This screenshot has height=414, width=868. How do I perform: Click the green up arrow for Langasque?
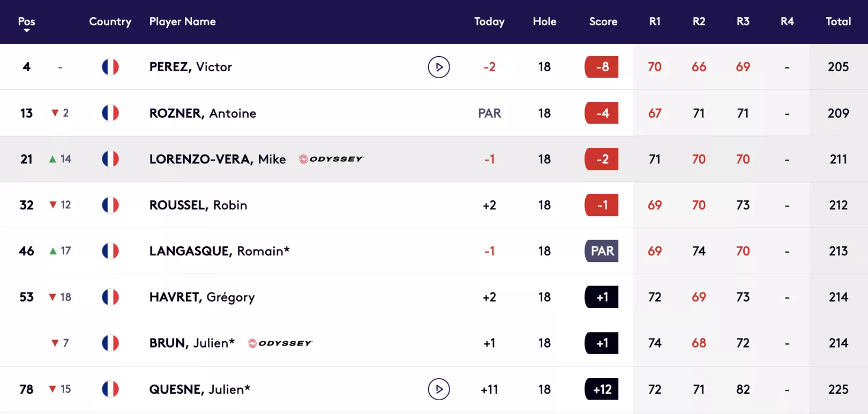coord(53,251)
